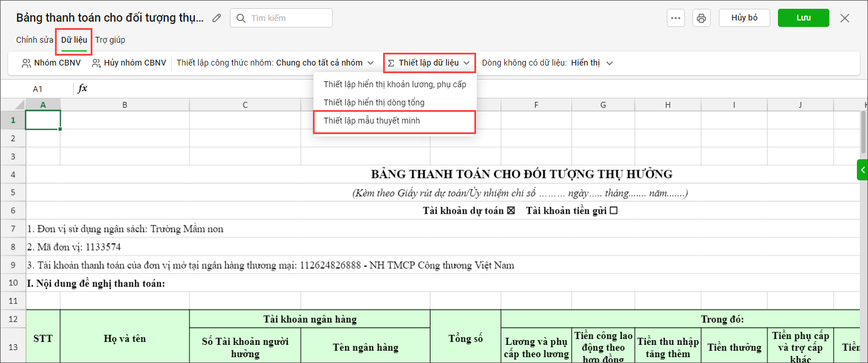Switch to the Chỉnh sửa tab

[35, 40]
